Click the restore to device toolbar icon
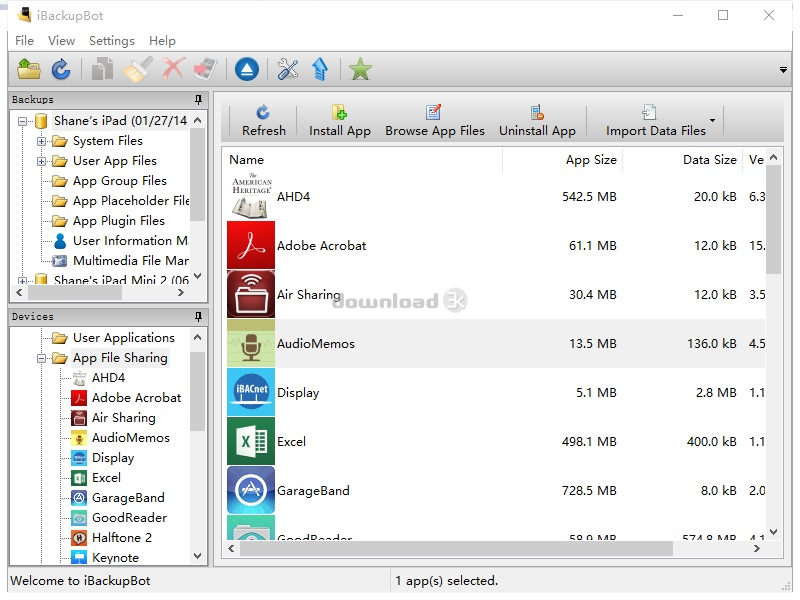800x600 pixels. pyautogui.click(x=206, y=69)
